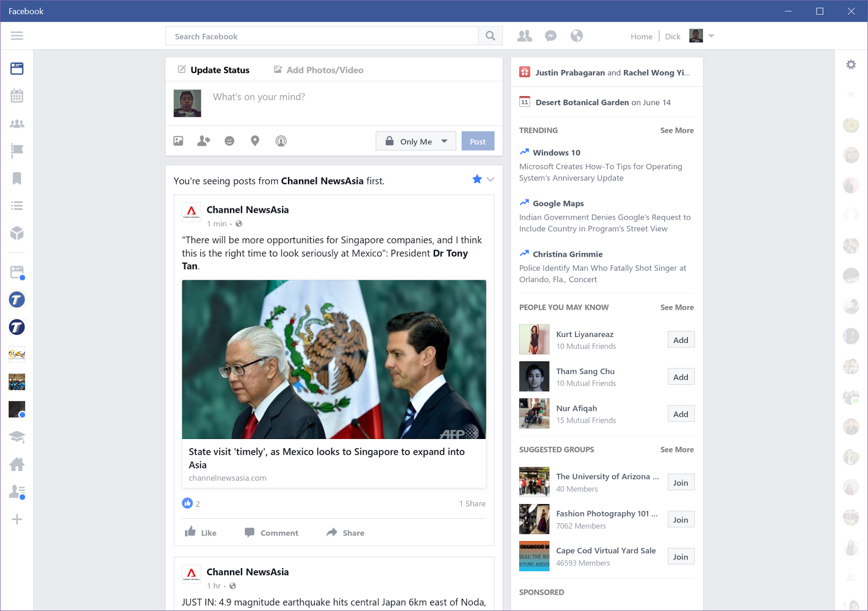Join Fashion Photography 101 group
This screenshot has width=868, height=611.
(681, 520)
